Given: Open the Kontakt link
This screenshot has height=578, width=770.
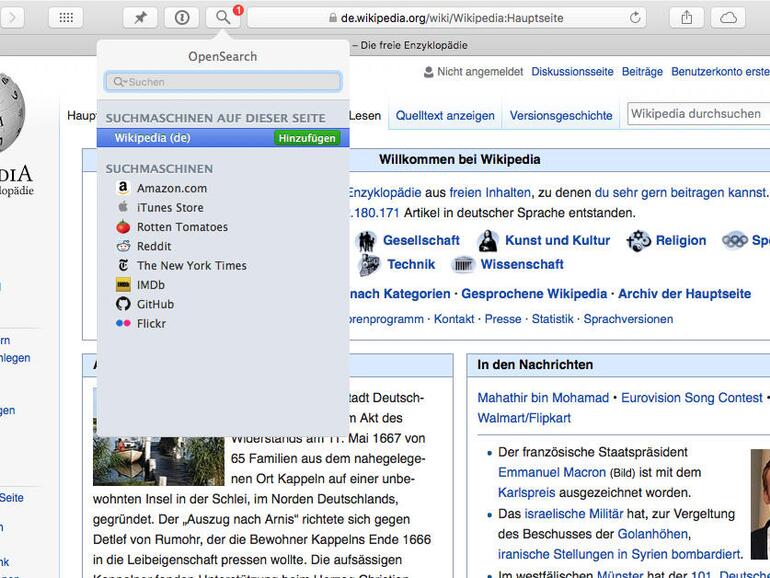Looking at the screenshot, I should 454,319.
